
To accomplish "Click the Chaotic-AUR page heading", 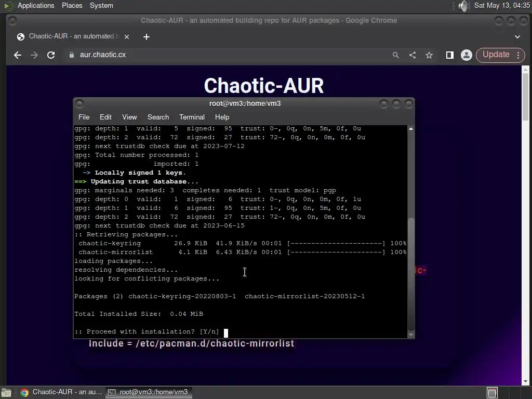I will (263, 86).
